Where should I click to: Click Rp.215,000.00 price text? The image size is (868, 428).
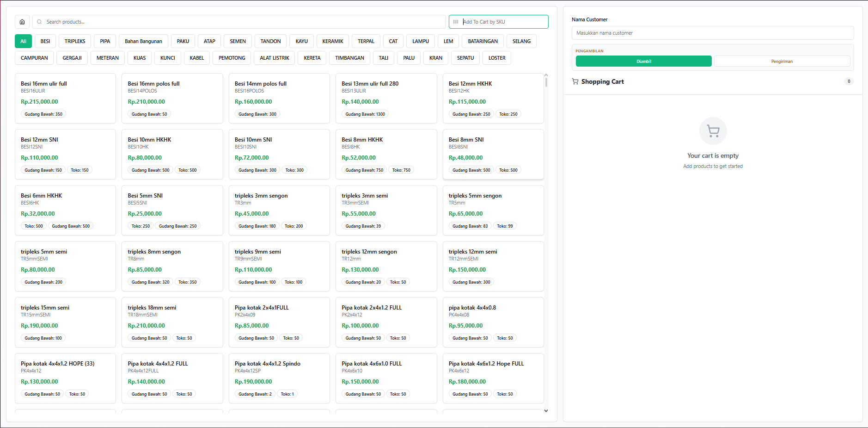coord(39,102)
